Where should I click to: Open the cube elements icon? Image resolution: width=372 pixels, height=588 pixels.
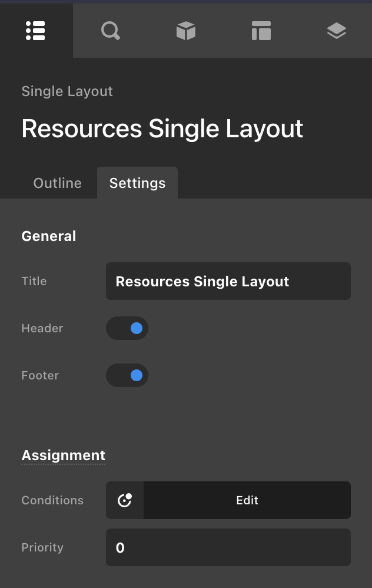185,31
